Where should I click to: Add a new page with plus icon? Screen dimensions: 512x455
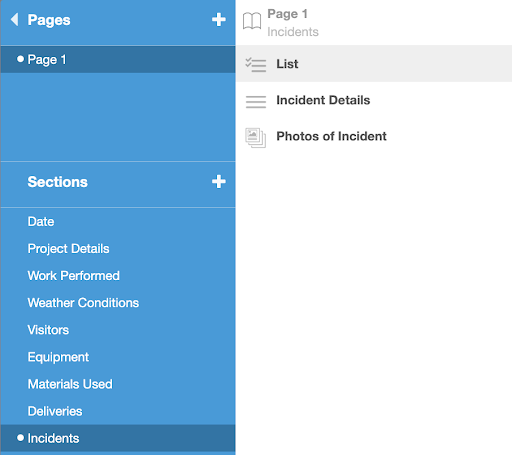(219, 20)
